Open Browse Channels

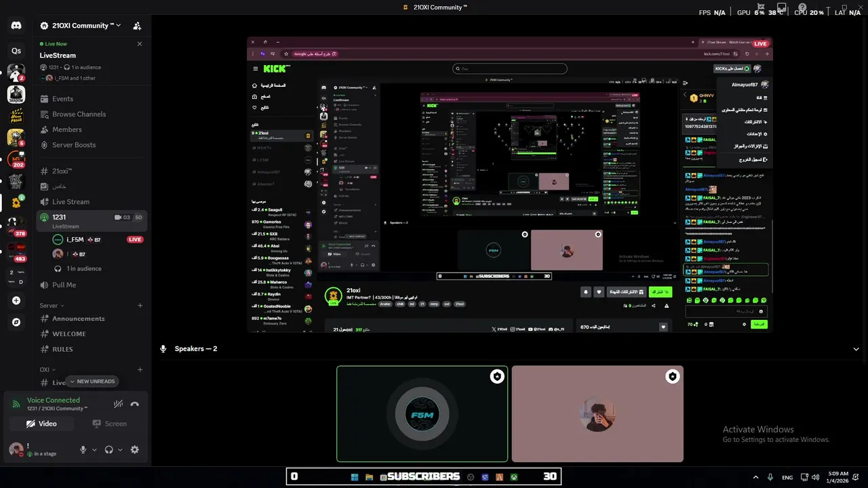pyautogui.click(x=91, y=115)
